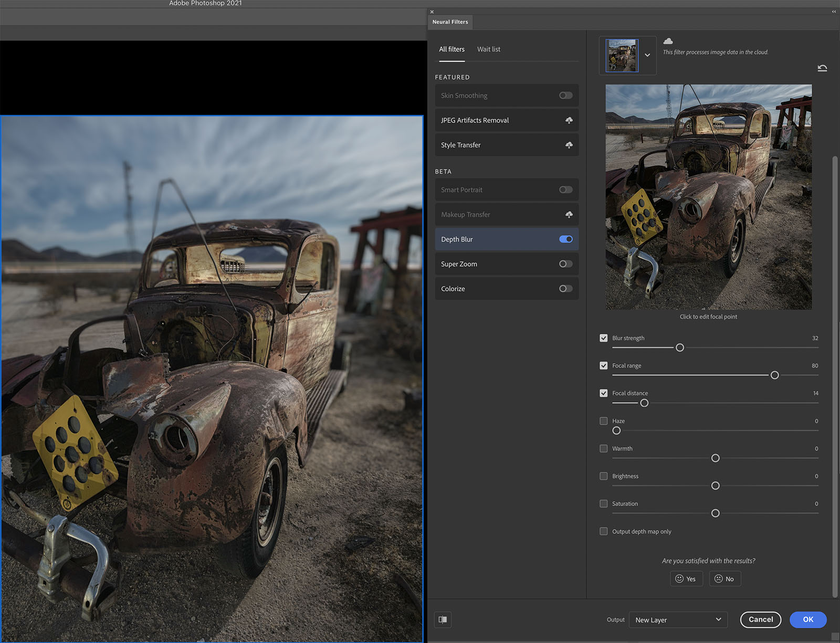Switch to the Wait list tab
This screenshot has width=840, height=643.
[x=488, y=49]
